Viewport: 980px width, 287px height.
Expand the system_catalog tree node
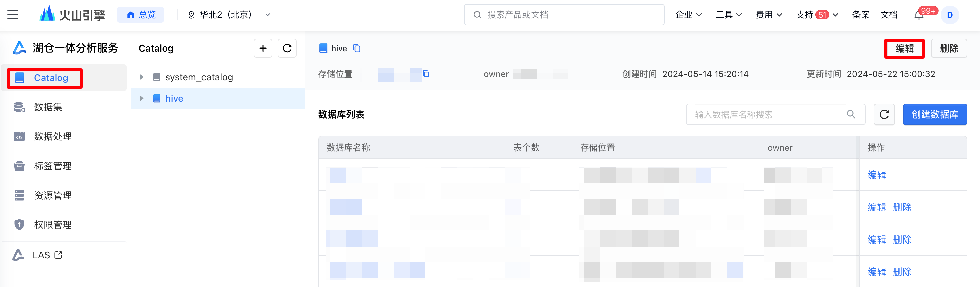[142, 77]
